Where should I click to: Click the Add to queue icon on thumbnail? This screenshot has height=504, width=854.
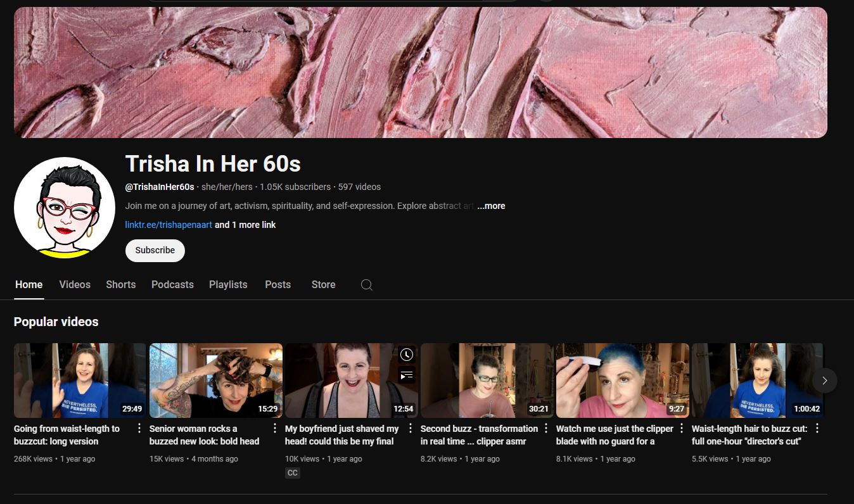[x=406, y=375]
